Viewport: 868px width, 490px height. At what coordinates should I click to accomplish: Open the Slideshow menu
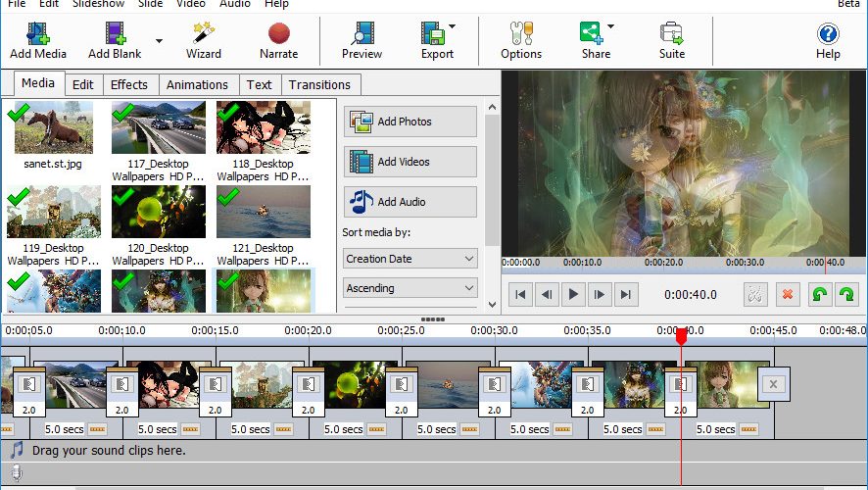pyautogui.click(x=98, y=4)
